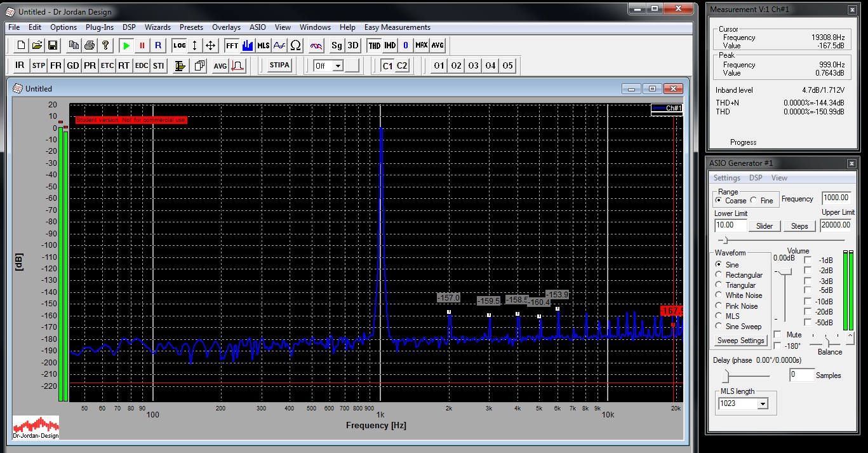Start measurement with green play button
868x453 pixels.
(126, 45)
